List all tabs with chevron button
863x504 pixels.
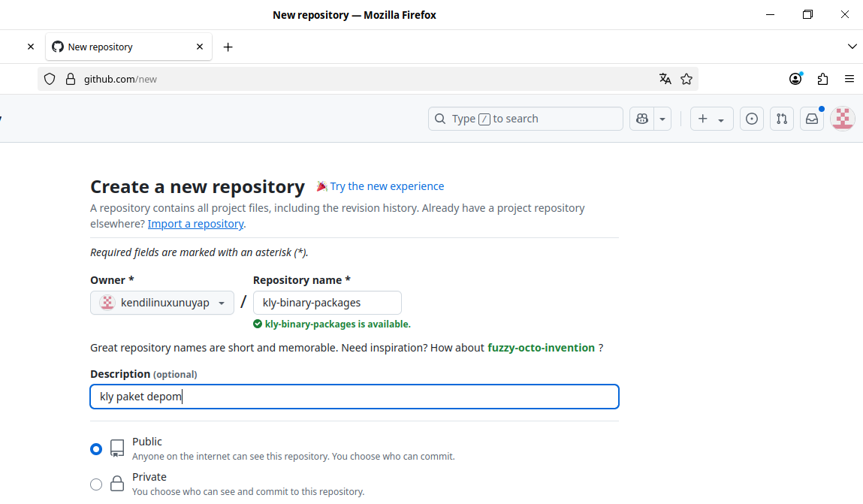(852, 47)
